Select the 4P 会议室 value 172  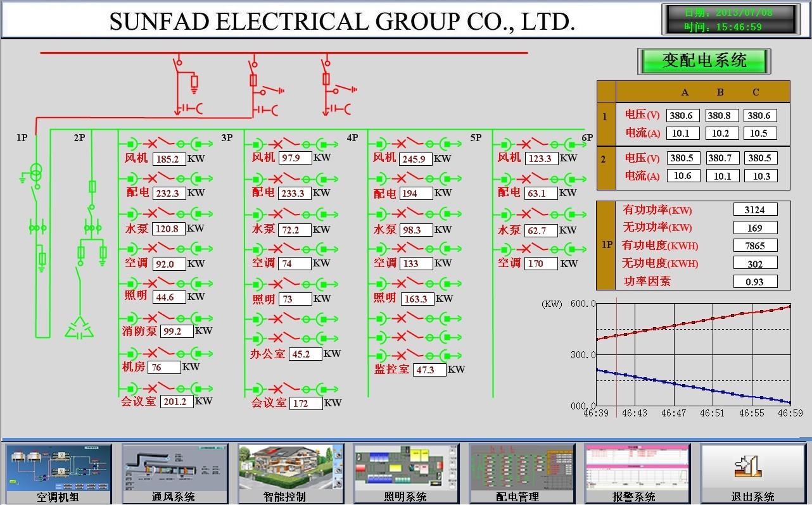click(306, 403)
